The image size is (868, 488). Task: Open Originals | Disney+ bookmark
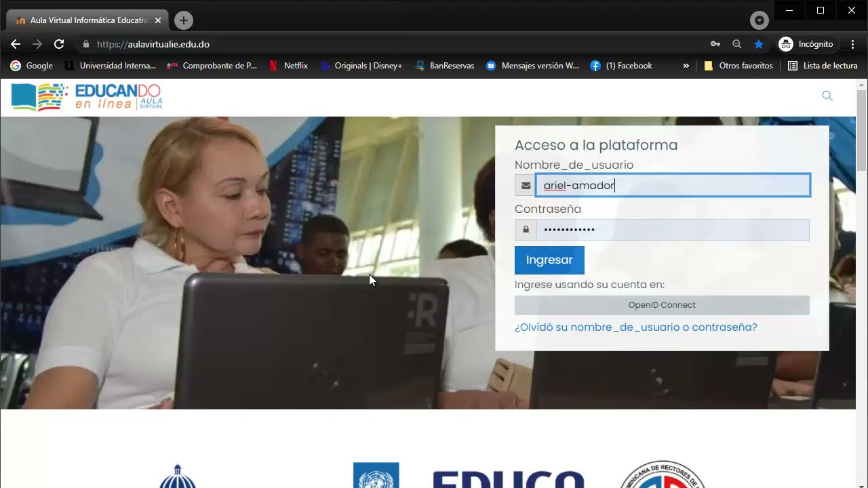(x=361, y=66)
